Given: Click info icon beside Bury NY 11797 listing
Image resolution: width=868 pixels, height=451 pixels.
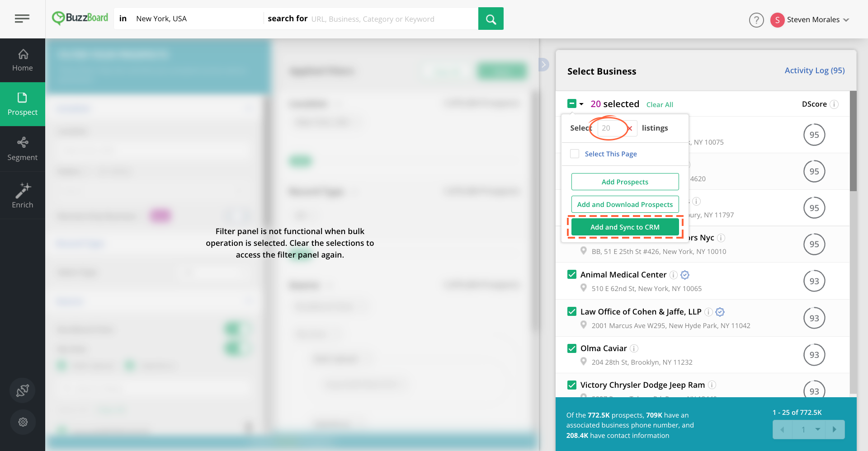Looking at the screenshot, I should click(x=697, y=201).
